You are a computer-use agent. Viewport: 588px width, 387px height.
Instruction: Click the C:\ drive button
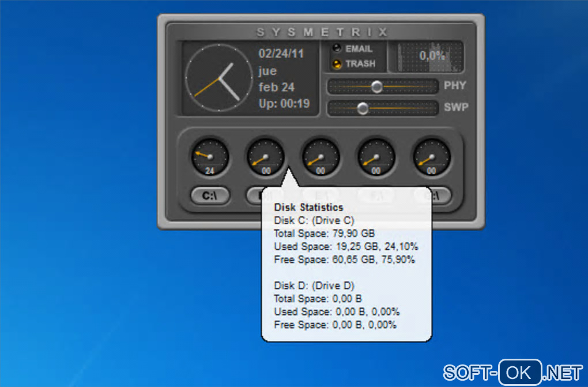coord(210,196)
